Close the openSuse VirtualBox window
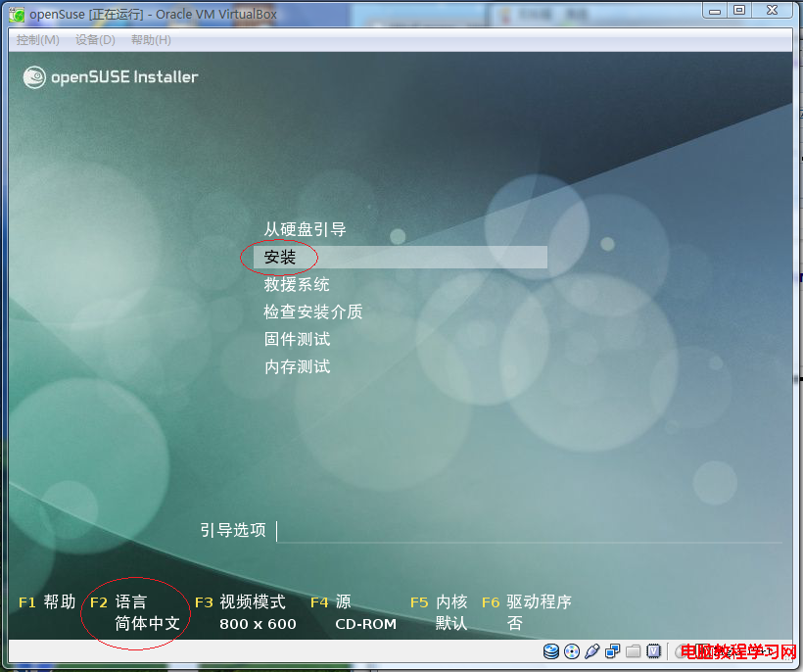The image size is (803, 672). 773,11
